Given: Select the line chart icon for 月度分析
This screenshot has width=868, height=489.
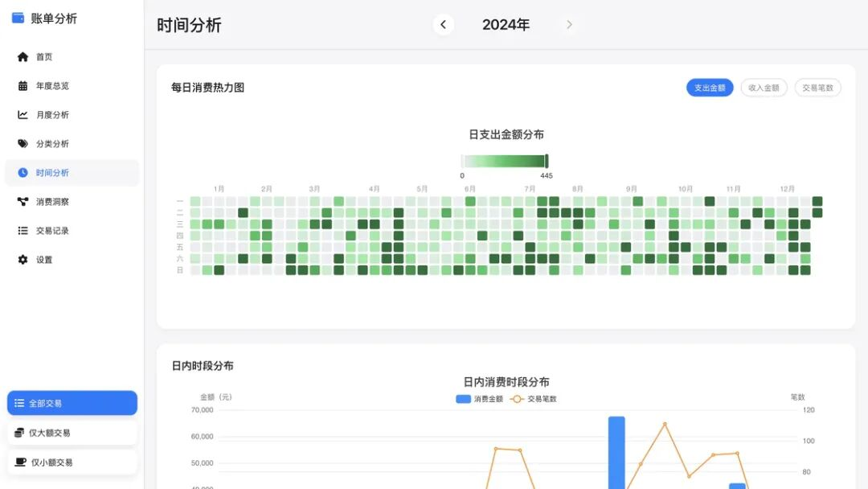Looking at the screenshot, I should tap(23, 115).
